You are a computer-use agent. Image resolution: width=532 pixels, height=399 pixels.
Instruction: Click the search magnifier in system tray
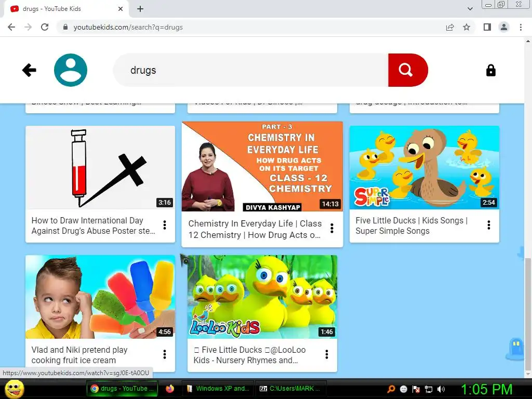tap(391, 389)
